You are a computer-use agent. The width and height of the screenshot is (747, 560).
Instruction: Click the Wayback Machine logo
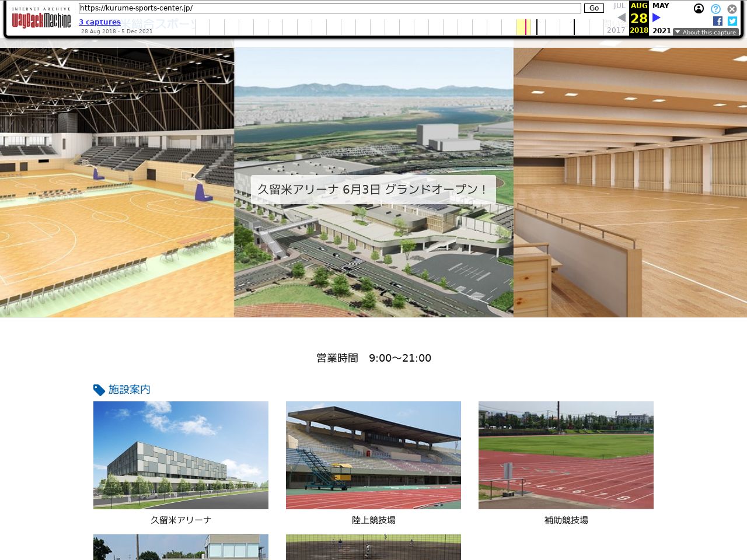point(41,20)
